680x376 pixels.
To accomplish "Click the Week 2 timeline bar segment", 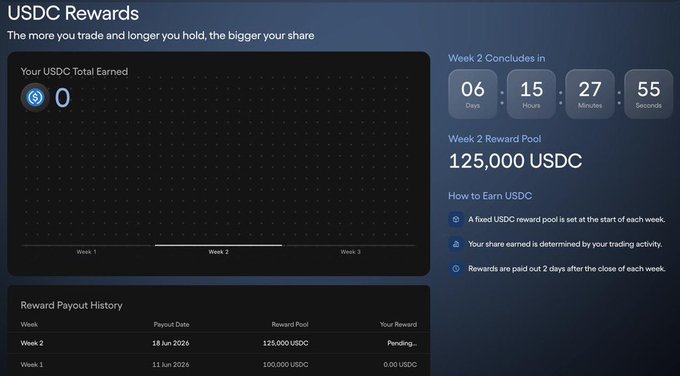I will (219, 245).
